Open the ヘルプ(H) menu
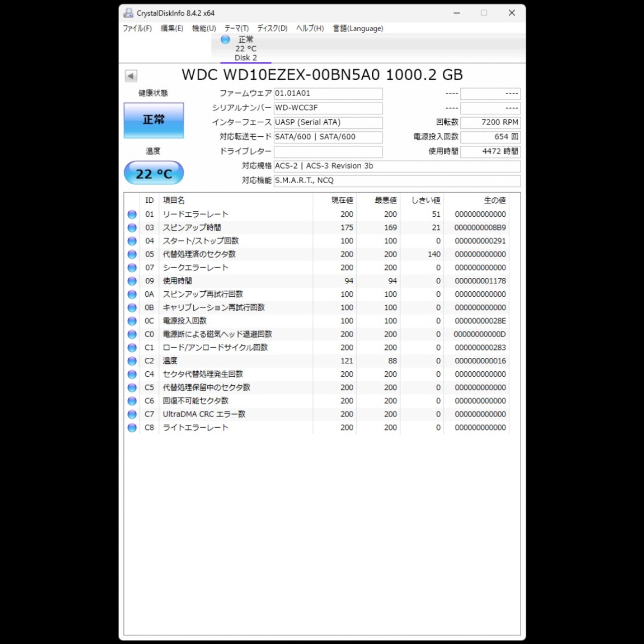This screenshot has width=644, height=644. [x=310, y=28]
